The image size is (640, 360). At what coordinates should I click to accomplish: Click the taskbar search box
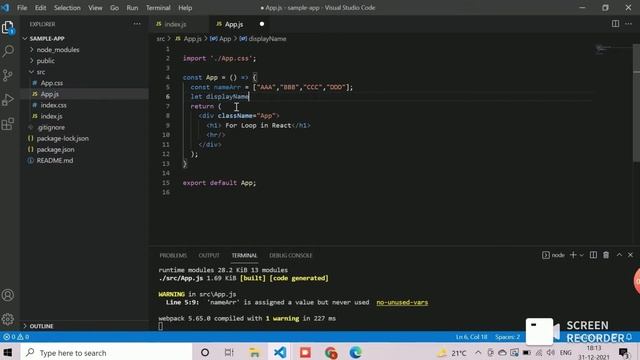click(107, 352)
